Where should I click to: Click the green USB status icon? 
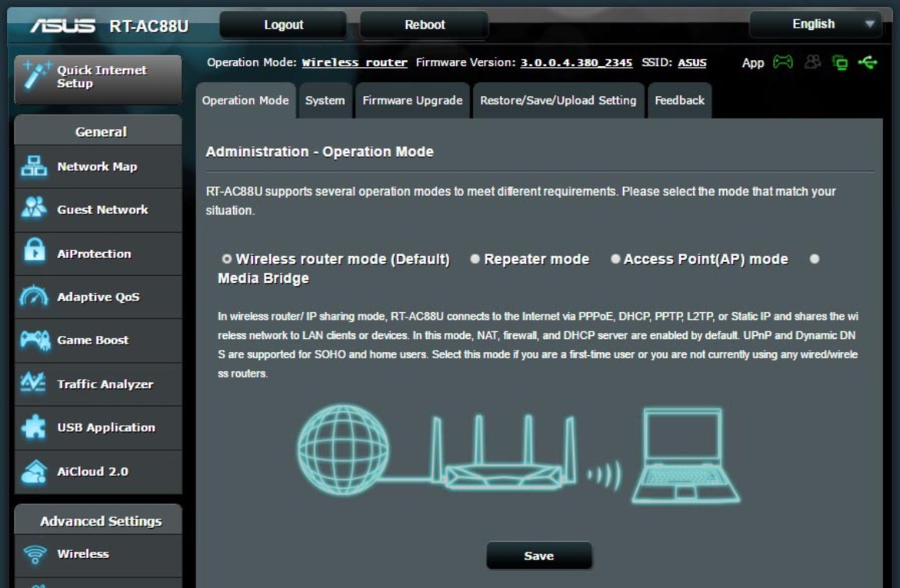(x=867, y=61)
